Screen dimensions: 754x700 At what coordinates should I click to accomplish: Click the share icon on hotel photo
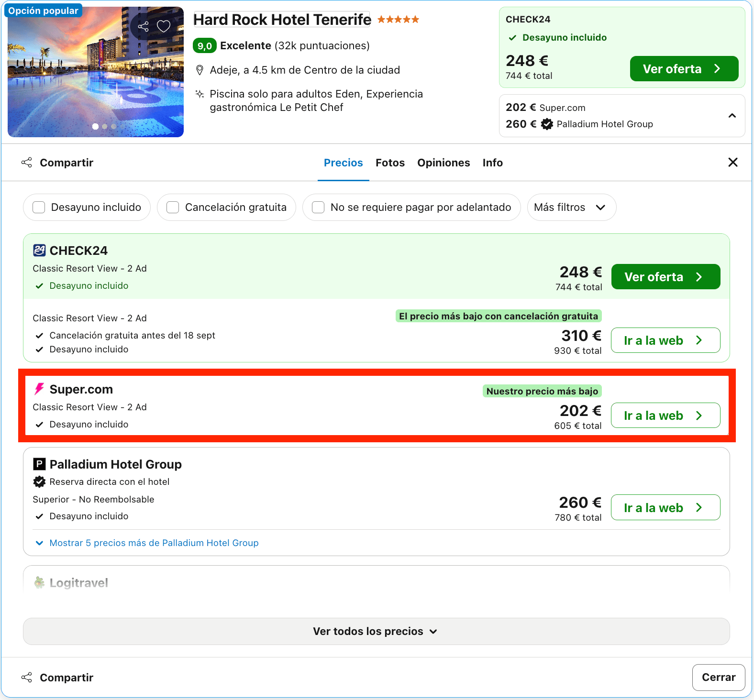pos(144,26)
